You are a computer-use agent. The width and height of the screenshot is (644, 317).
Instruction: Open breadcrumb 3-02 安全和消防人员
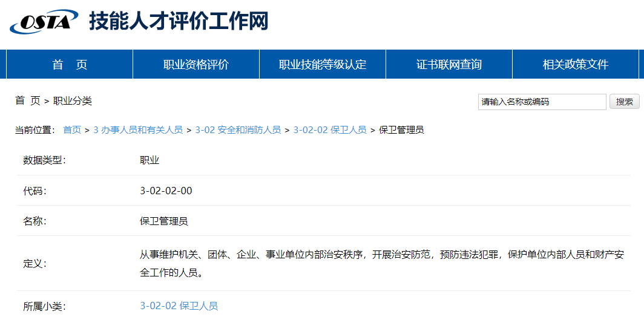238,130
